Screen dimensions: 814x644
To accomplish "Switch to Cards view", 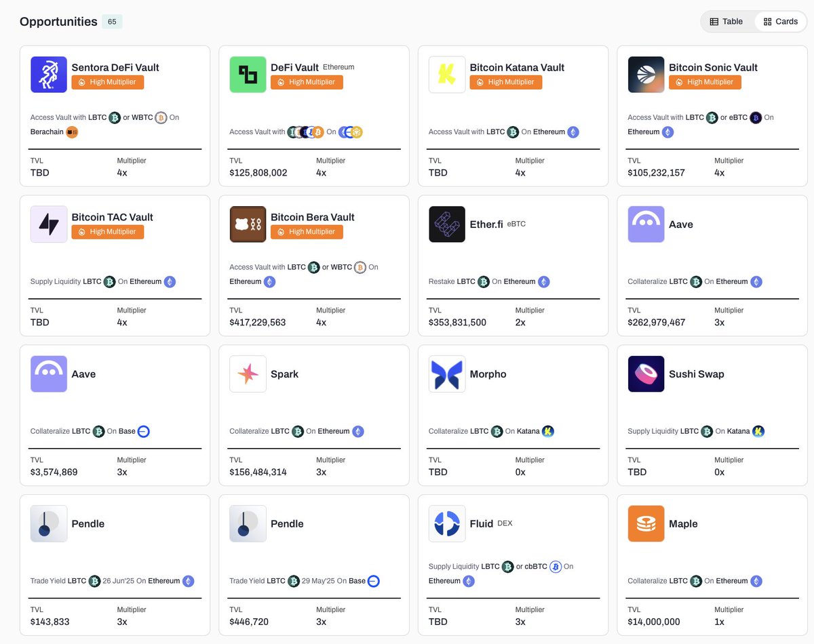I will click(x=781, y=22).
